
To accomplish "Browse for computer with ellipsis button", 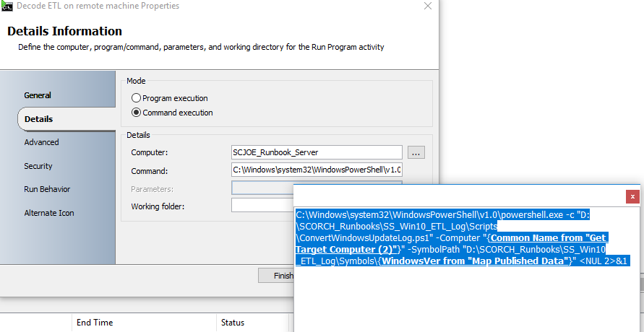I will click(x=416, y=152).
